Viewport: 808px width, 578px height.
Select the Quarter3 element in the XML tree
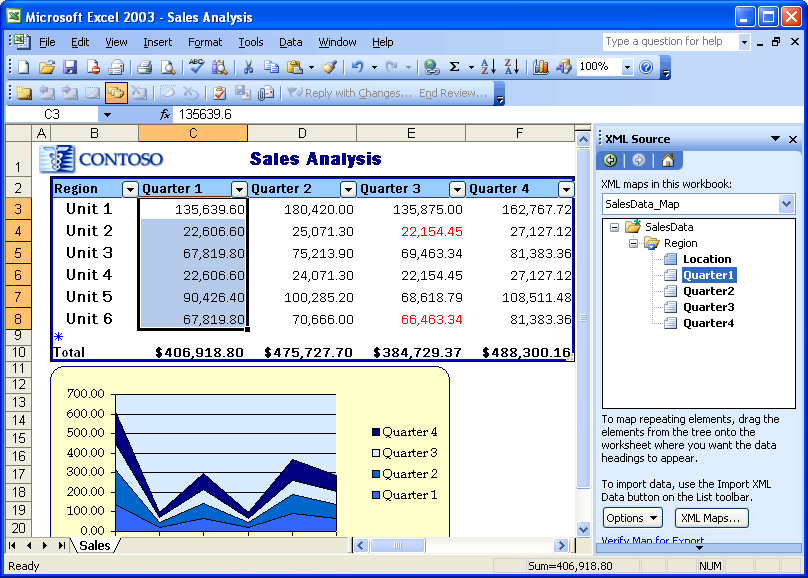click(708, 307)
